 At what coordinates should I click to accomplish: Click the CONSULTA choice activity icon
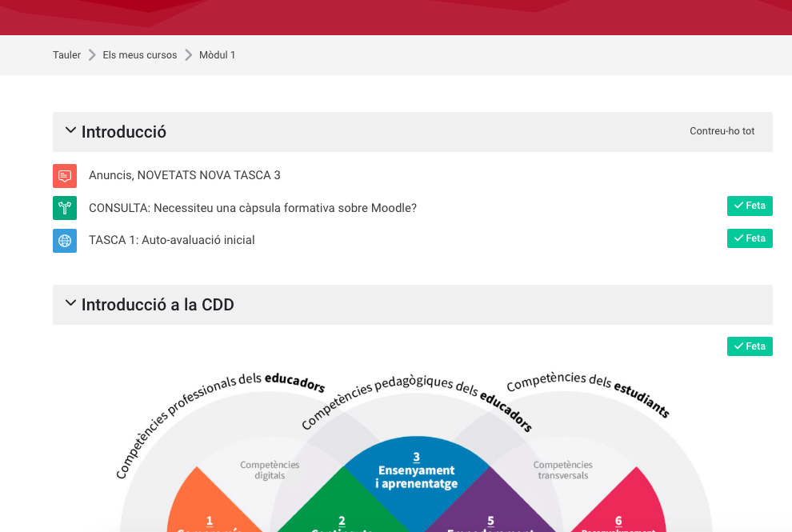coord(65,208)
